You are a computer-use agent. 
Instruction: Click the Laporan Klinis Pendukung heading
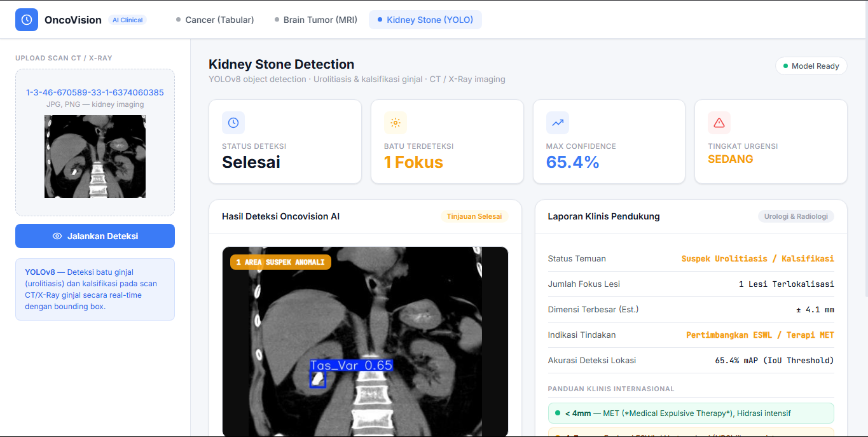(x=604, y=216)
